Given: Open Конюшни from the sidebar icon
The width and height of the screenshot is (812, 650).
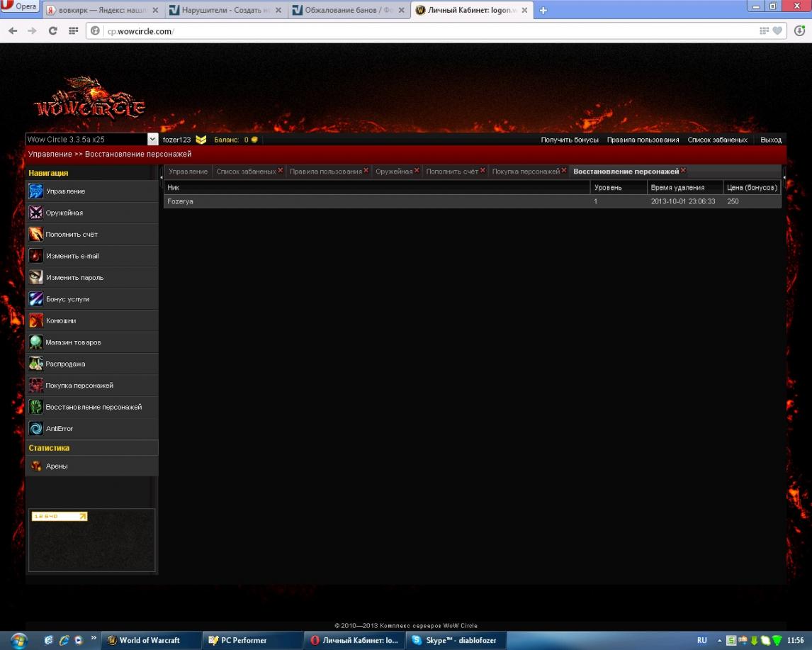Looking at the screenshot, I should pyautogui.click(x=35, y=321).
